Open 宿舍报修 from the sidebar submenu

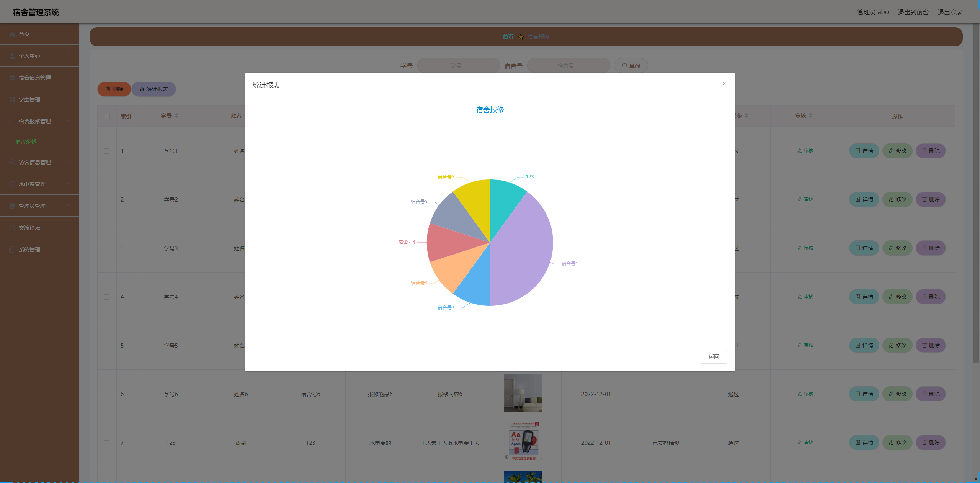tap(25, 141)
